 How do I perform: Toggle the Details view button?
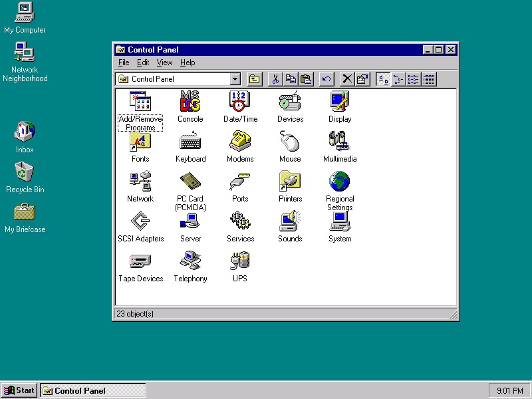coord(429,79)
